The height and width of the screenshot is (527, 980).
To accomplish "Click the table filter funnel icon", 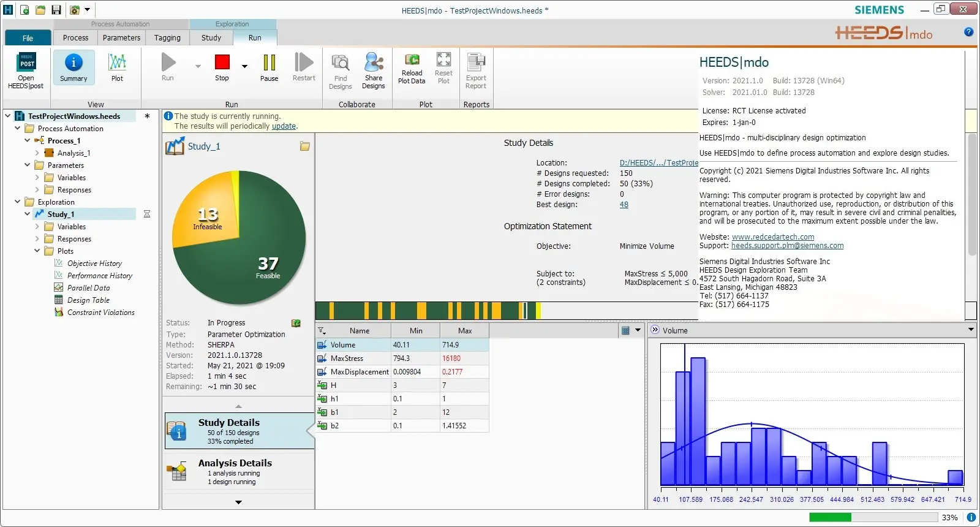I will (x=322, y=330).
